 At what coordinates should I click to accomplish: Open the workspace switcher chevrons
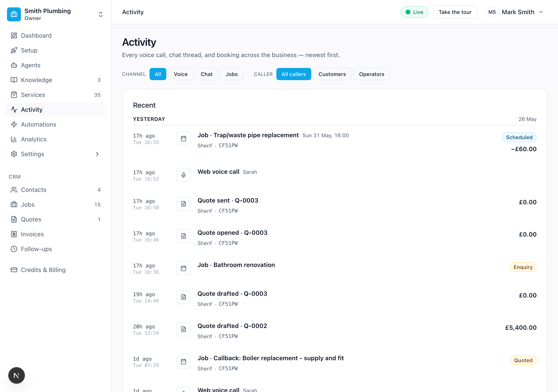coord(101,14)
